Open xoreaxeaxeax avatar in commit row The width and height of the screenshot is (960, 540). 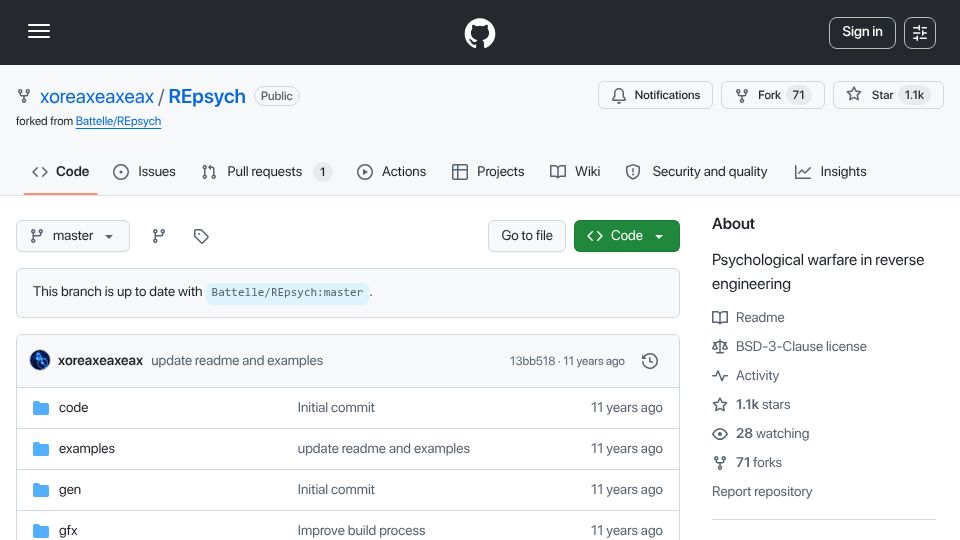[x=40, y=361]
